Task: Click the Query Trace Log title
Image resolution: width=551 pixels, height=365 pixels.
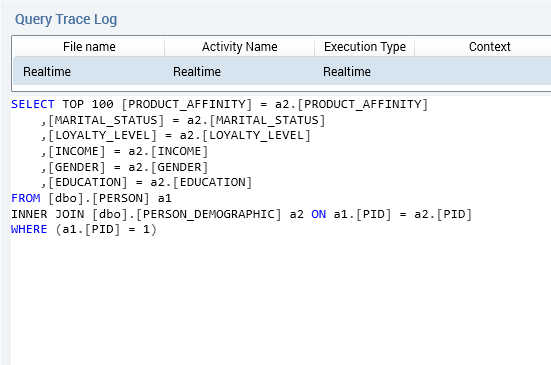Action: point(66,20)
